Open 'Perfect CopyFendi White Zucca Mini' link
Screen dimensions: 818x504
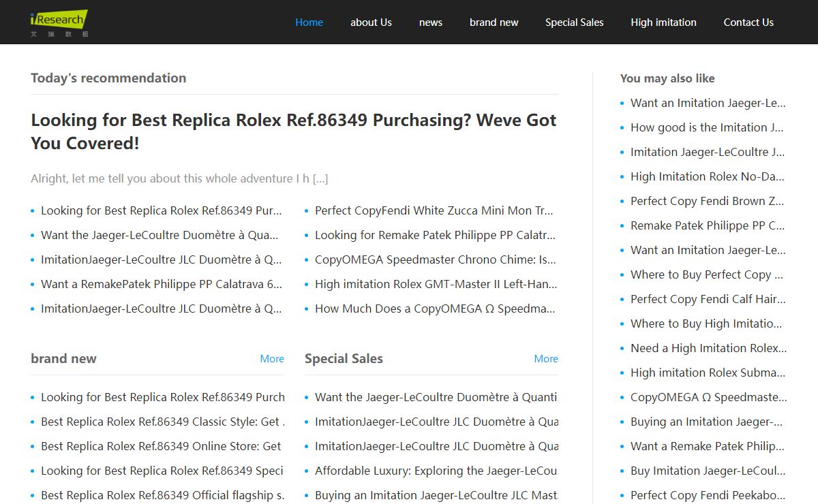(x=434, y=210)
